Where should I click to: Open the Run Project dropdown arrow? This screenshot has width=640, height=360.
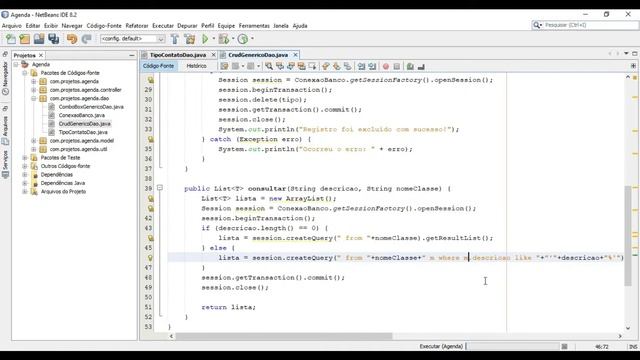pos(213,39)
